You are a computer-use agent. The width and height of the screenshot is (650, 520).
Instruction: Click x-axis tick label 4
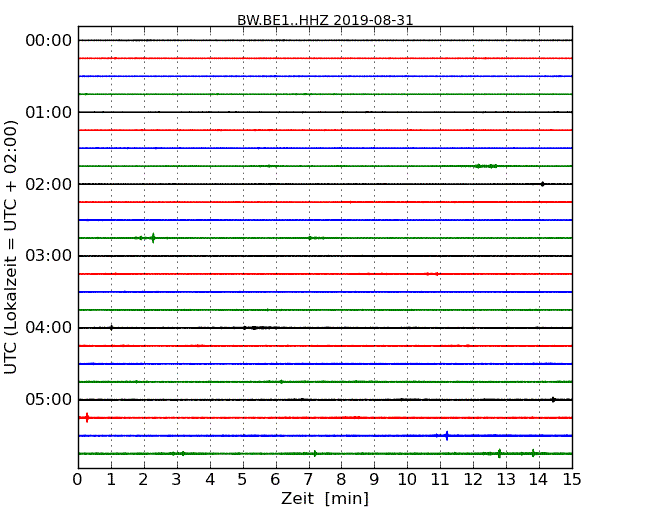(210, 480)
